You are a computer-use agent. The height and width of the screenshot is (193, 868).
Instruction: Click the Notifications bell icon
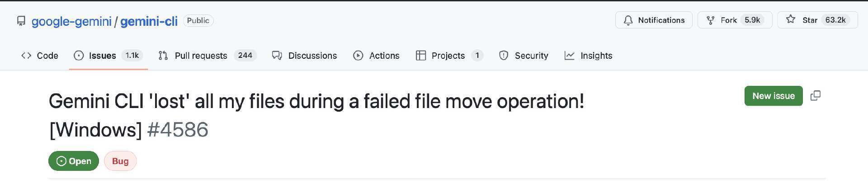point(628,20)
